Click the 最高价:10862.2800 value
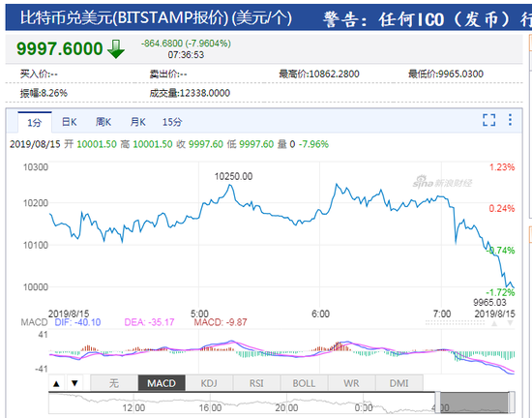This screenshot has width=532, height=418. [x=319, y=74]
